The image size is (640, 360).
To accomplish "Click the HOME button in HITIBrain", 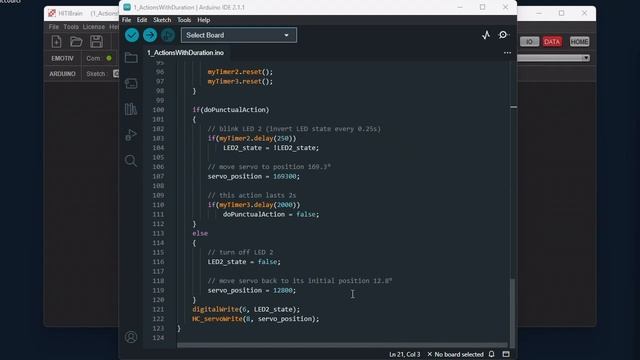I will pos(579,42).
